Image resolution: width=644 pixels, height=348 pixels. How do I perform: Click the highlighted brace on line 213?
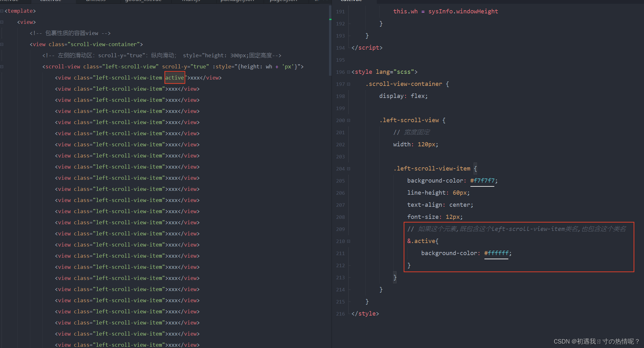click(x=395, y=277)
